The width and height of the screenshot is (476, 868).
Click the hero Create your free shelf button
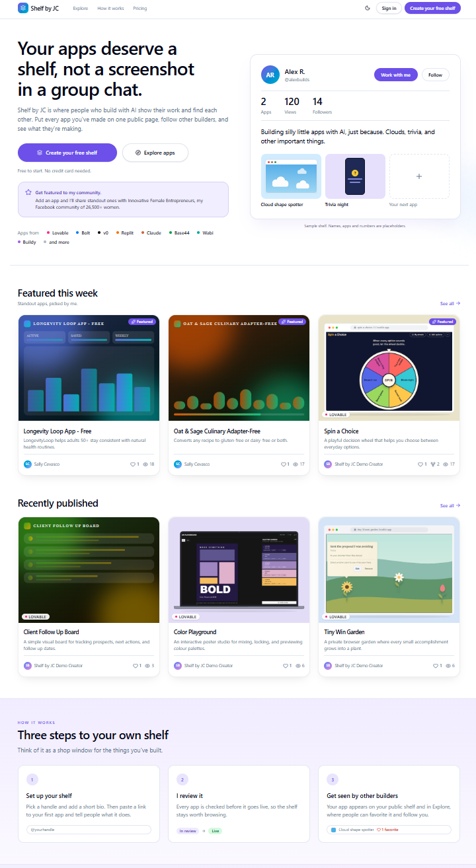[67, 153]
